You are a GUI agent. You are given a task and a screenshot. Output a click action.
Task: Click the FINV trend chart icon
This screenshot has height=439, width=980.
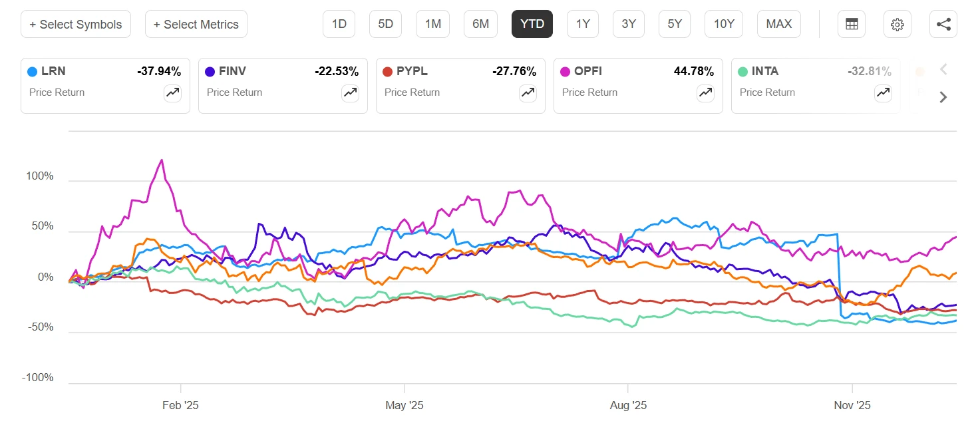351,93
